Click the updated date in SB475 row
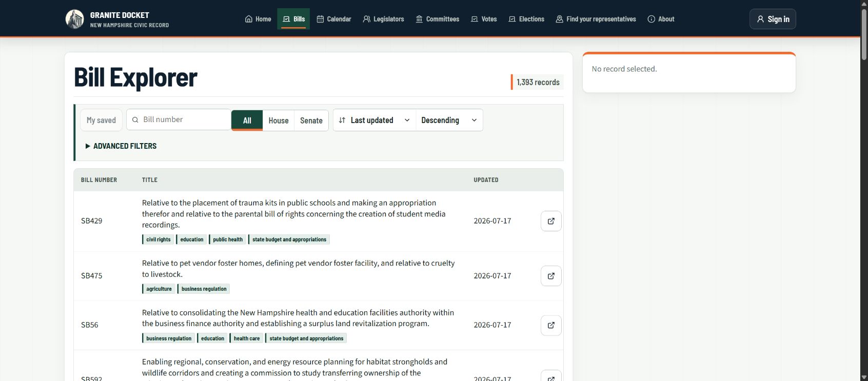 [492, 276]
